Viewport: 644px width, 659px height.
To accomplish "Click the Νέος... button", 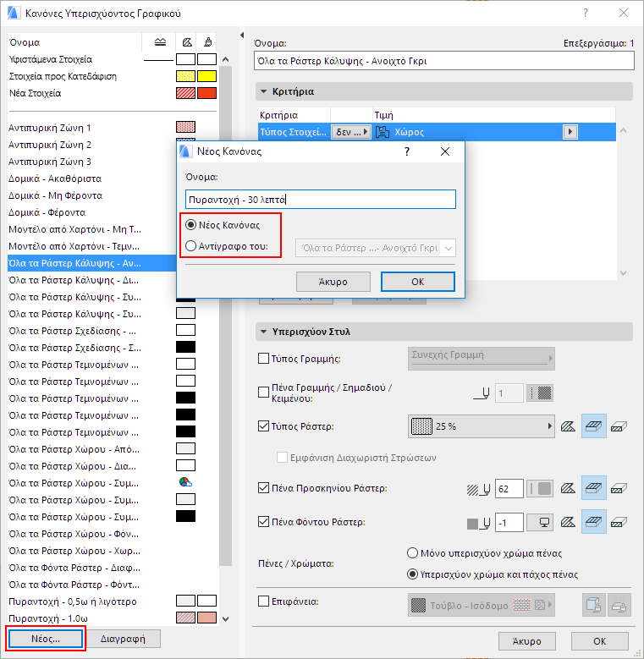I will [46, 639].
